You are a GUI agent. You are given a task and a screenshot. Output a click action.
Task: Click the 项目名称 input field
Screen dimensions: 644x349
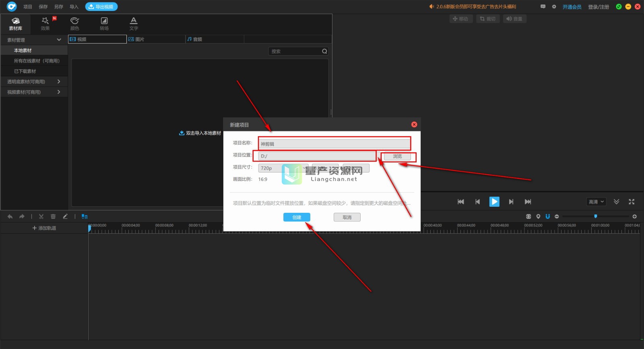[334, 144]
